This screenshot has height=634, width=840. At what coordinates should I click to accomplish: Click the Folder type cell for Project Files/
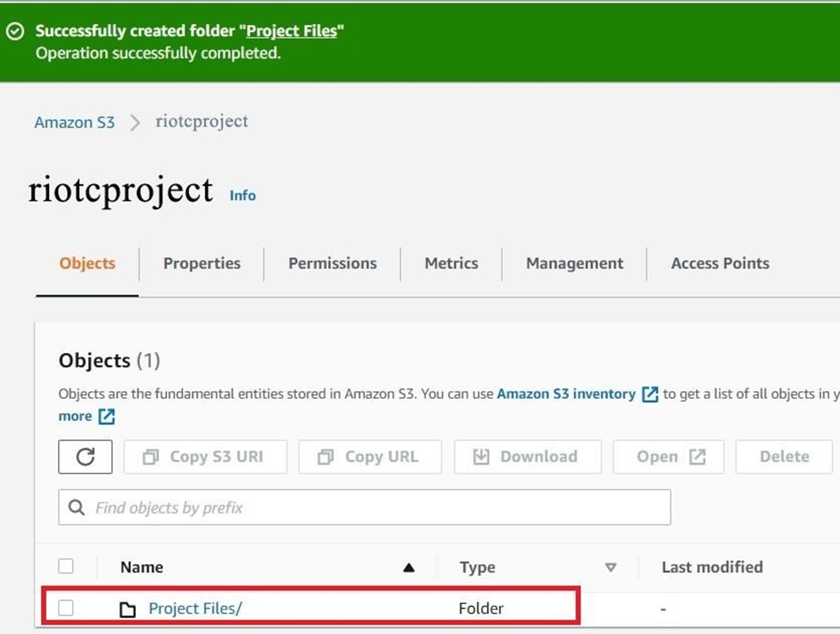[481, 609]
